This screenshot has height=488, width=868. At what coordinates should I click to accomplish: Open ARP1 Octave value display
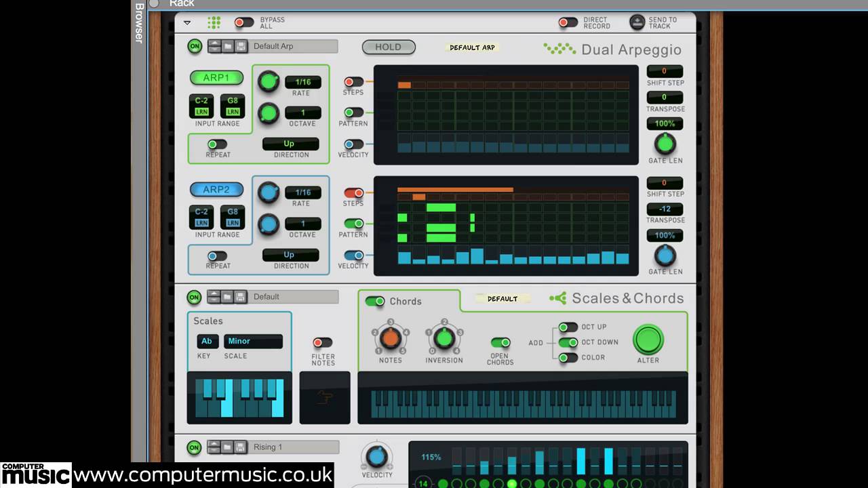[302, 113]
